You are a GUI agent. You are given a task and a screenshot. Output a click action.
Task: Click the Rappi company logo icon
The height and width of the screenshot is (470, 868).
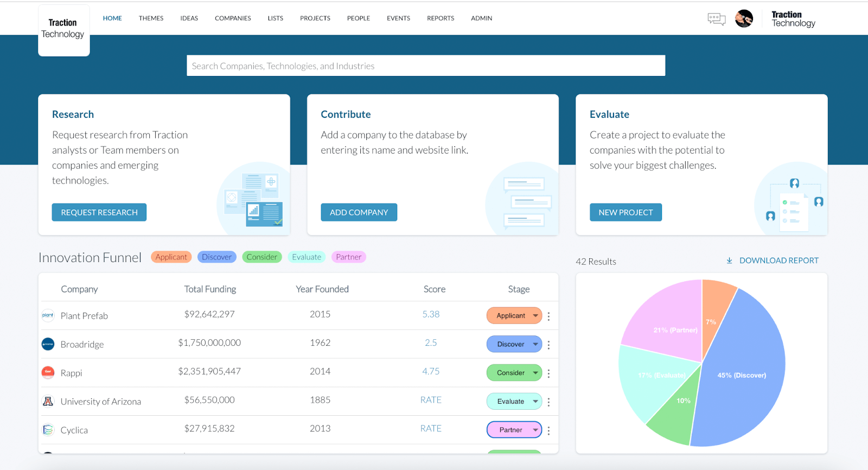(x=48, y=372)
